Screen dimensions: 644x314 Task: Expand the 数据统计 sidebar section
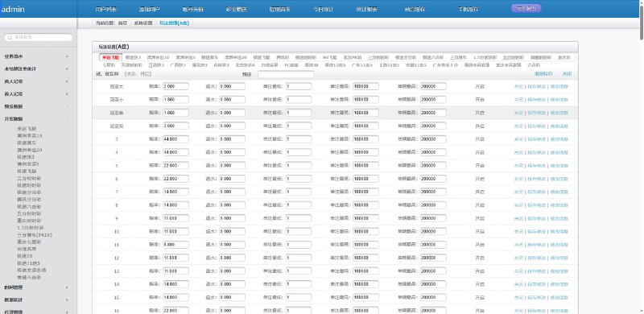pos(39,300)
